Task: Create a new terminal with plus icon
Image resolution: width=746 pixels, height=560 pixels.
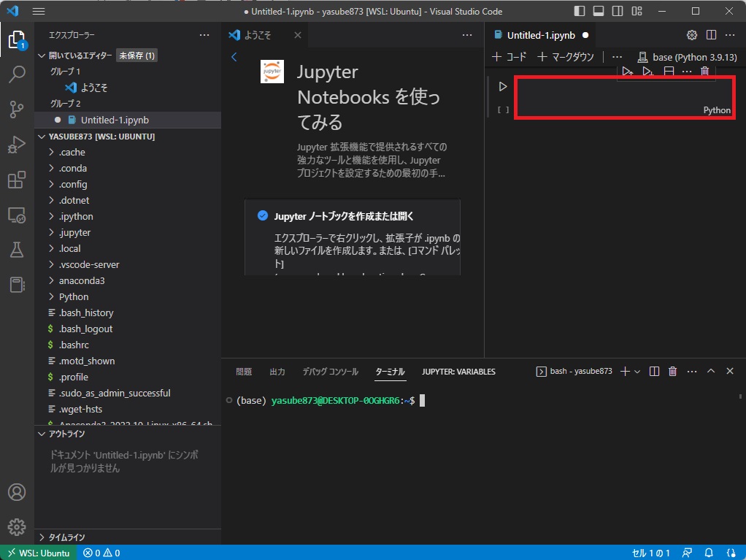Action: click(x=625, y=371)
